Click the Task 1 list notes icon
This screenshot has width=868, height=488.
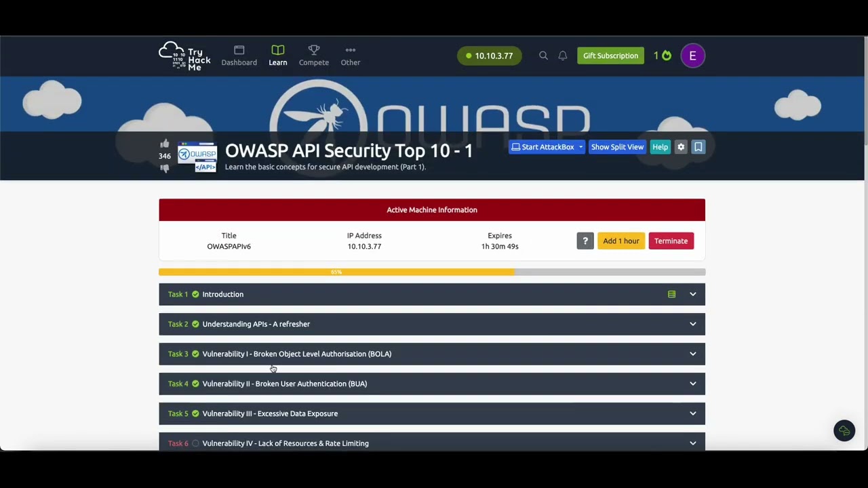(671, 294)
